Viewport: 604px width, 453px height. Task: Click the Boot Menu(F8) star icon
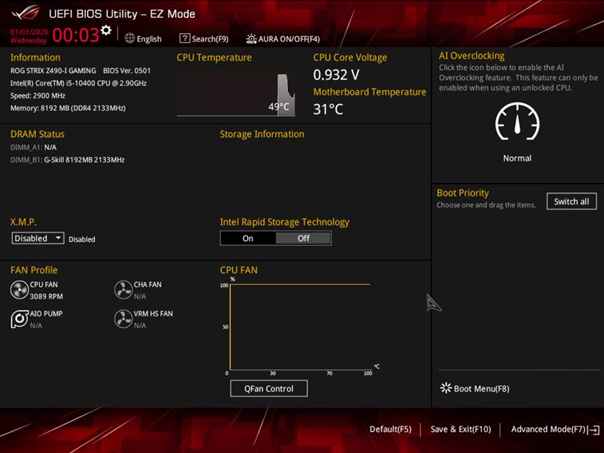point(446,388)
